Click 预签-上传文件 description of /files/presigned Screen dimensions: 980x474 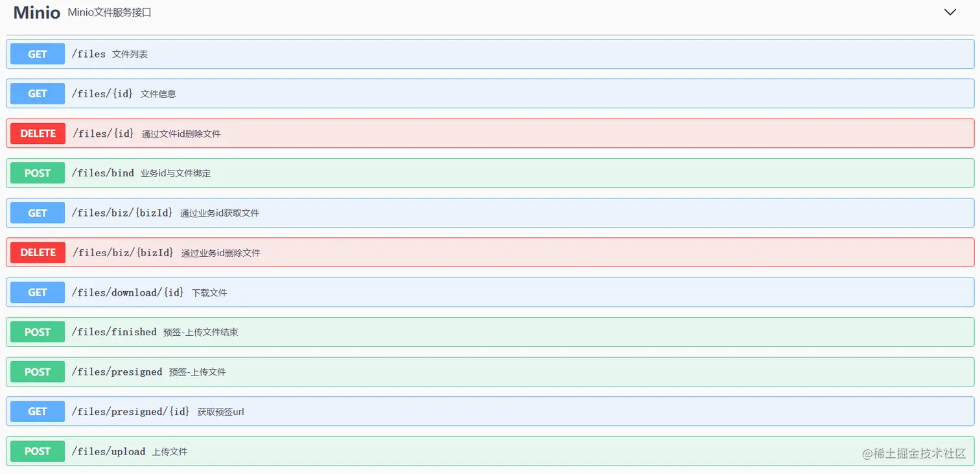(198, 372)
